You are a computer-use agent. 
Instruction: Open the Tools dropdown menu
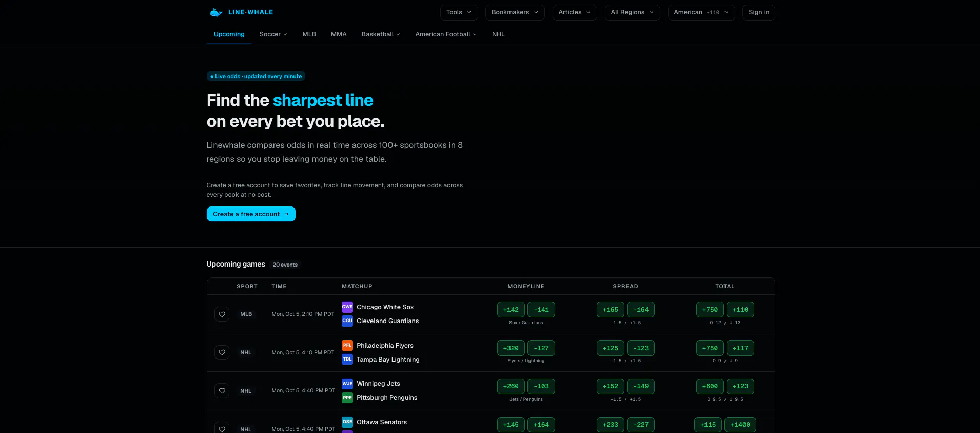point(459,12)
